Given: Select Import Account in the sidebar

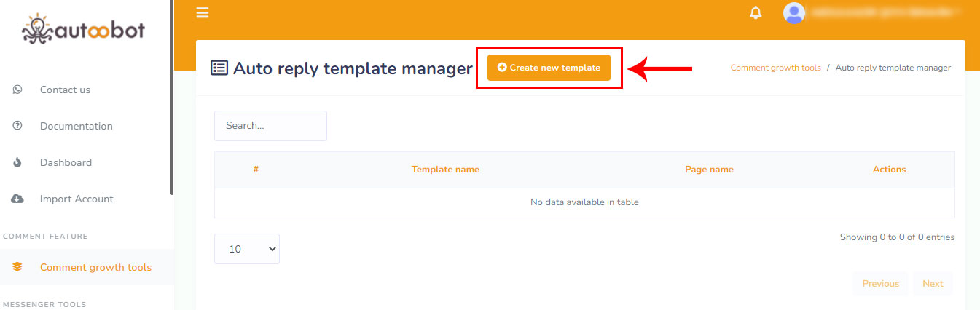Looking at the screenshot, I should click(x=77, y=199).
